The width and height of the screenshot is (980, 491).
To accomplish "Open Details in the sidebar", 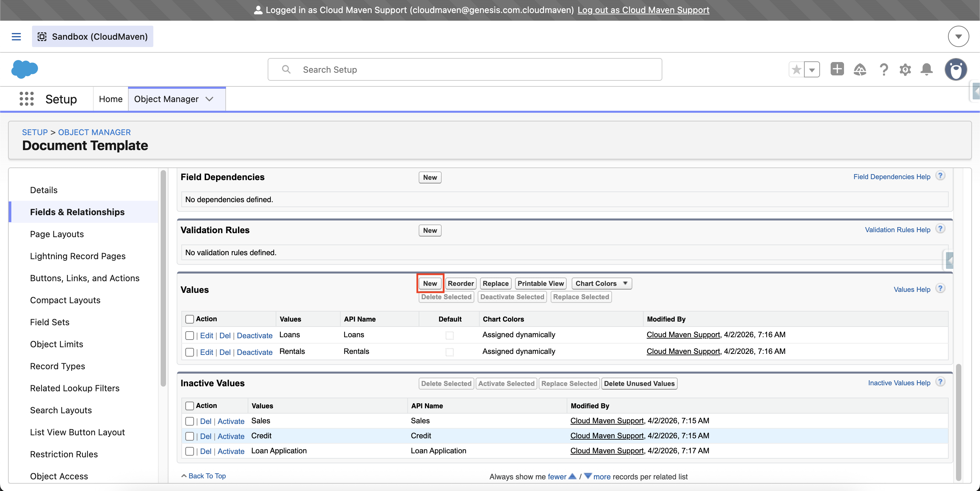I will pyautogui.click(x=44, y=190).
